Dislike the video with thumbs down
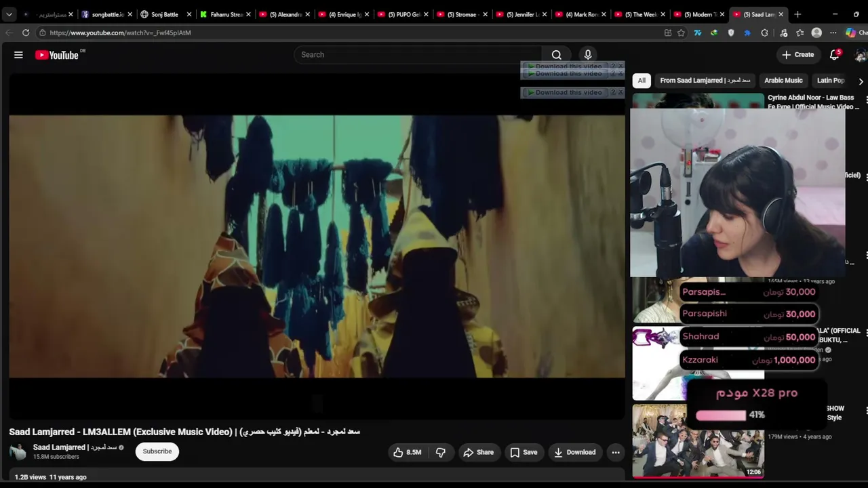The width and height of the screenshot is (868, 488). pos(441,453)
